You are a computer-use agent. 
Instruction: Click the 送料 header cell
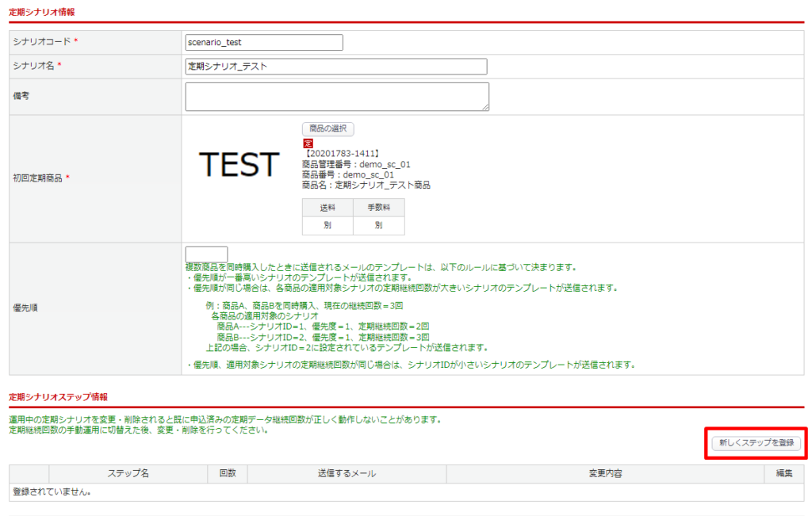coord(327,208)
